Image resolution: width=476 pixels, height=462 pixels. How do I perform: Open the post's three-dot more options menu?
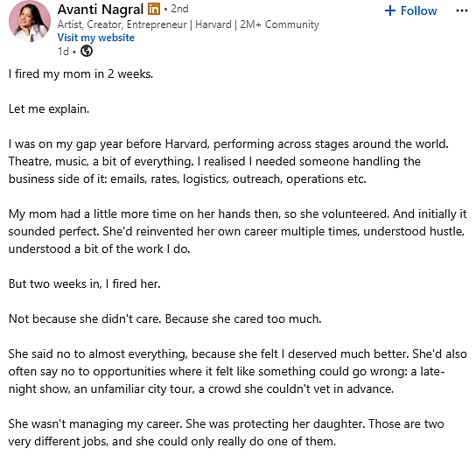point(461,10)
